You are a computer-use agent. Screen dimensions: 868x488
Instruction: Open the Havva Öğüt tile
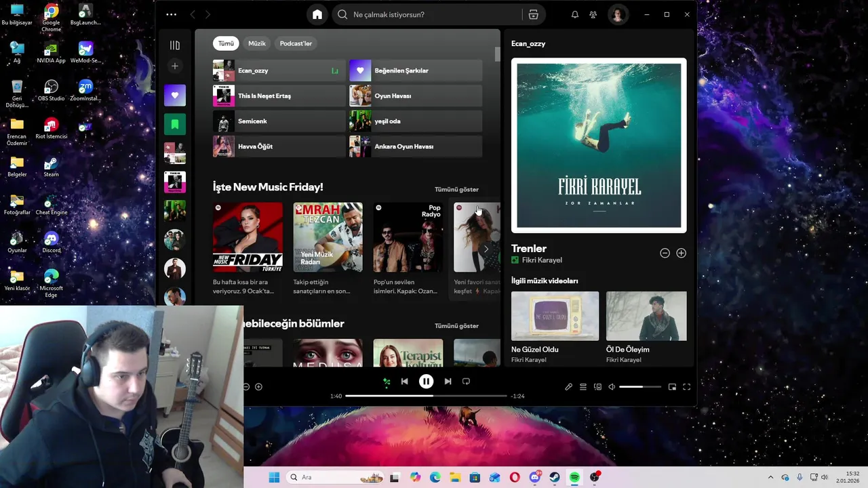pos(279,146)
